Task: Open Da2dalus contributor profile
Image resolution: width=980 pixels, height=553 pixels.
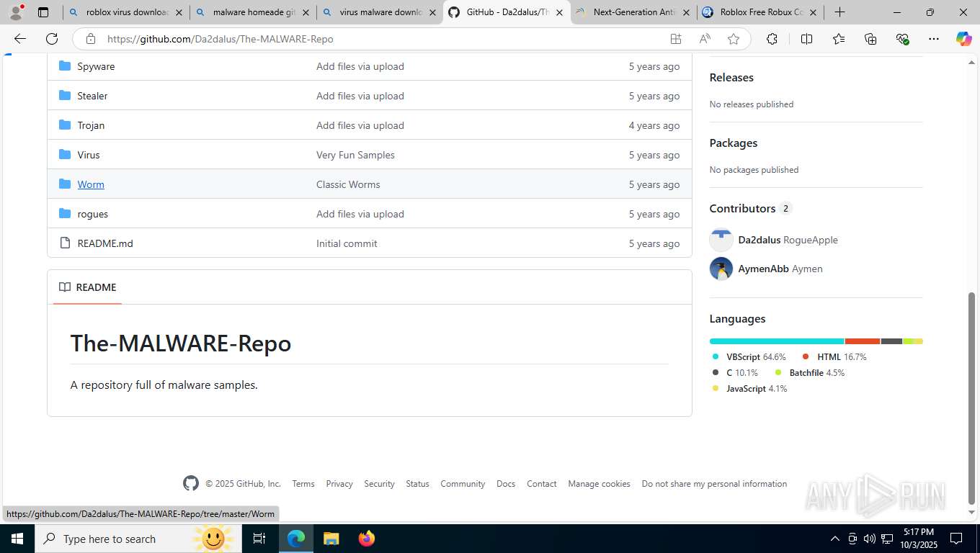Action: 759,240
